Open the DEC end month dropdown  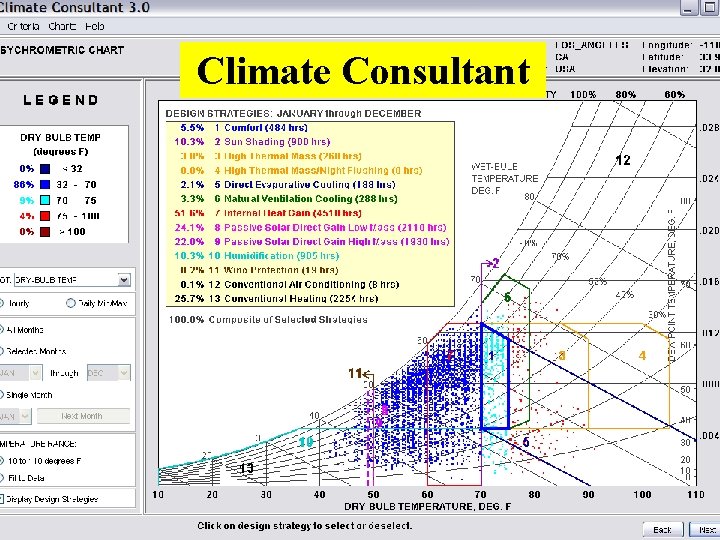click(x=124, y=373)
